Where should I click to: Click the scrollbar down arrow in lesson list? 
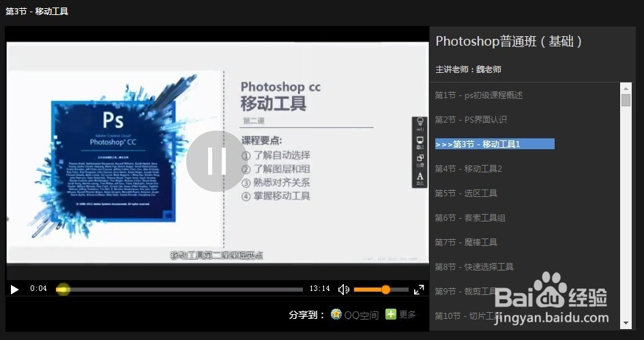tap(626, 323)
